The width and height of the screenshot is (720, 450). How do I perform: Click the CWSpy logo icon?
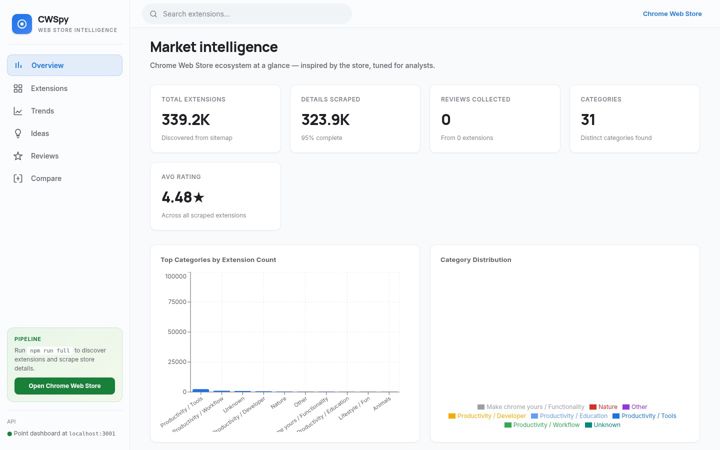click(22, 24)
